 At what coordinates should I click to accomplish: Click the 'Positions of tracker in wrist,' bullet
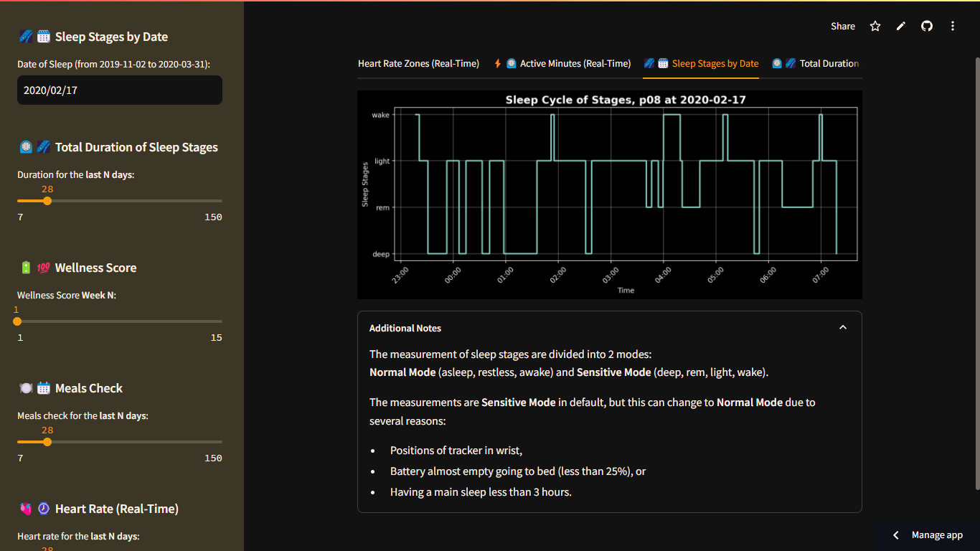click(x=456, y=451)
